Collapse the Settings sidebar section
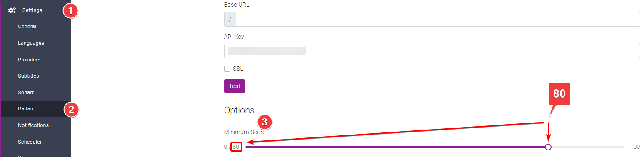Image resolution: width=644 pixels, height=157 pixels. (32, 10)
